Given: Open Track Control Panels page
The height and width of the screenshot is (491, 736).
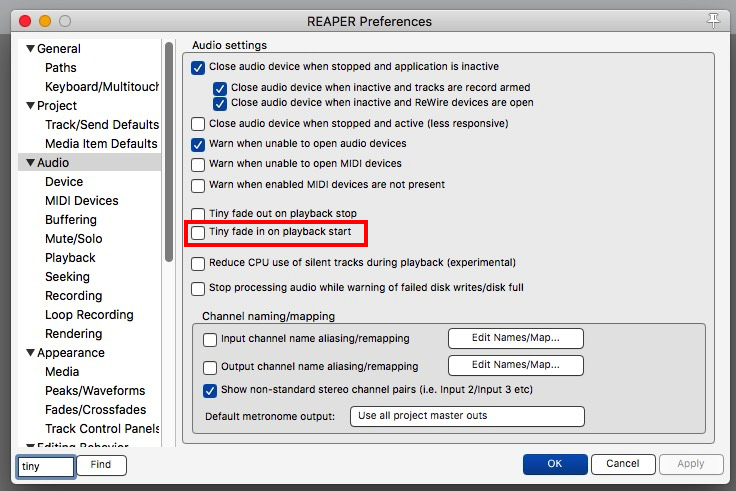Looking at the screenshot, I should [x=102, y=429].
